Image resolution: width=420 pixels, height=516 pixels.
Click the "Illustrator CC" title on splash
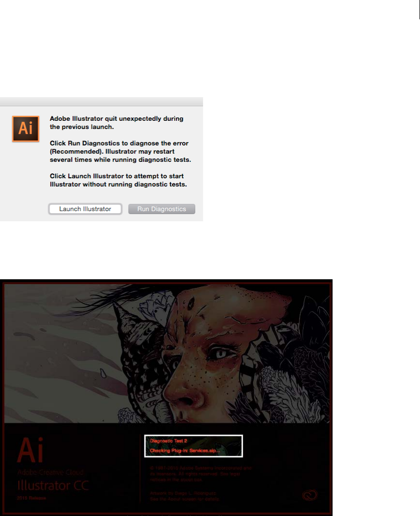point(53,486)
